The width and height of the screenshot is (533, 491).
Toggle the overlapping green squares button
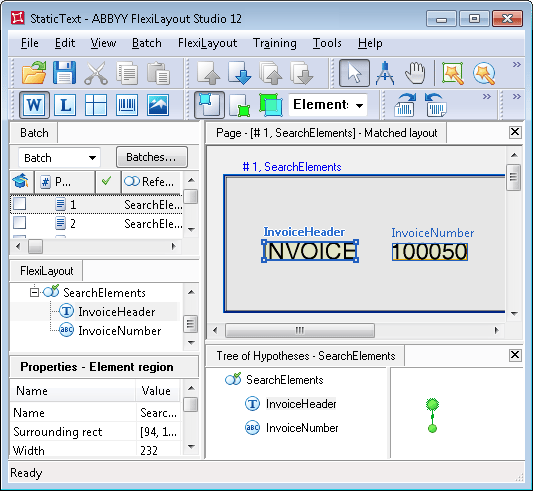[271, 105]
